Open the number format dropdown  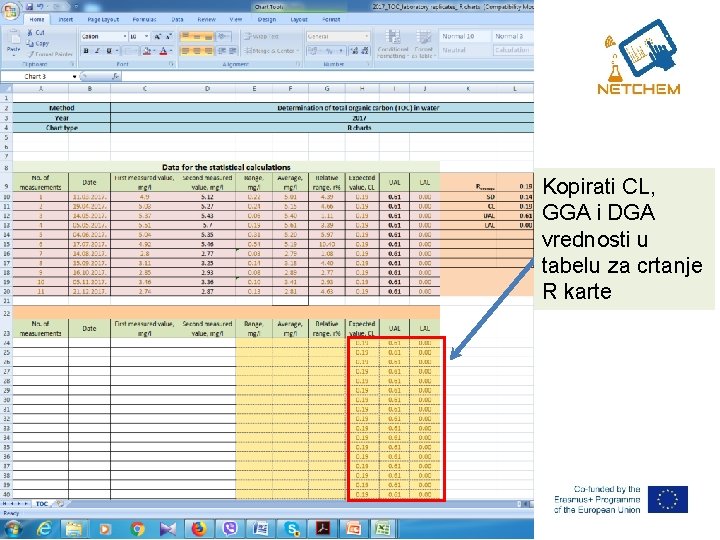pyautogui.click(x=366, y=36)
